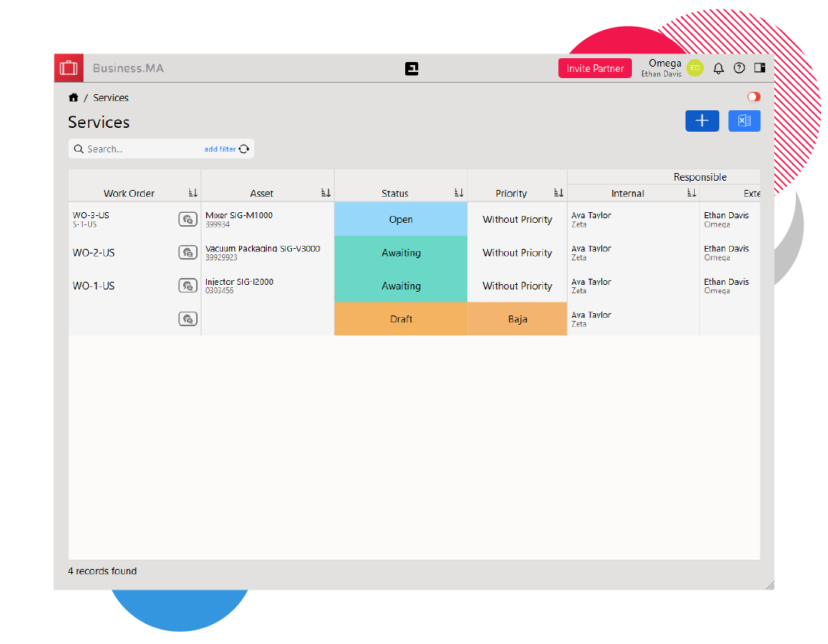Click the orange Draft status cell
The image size is (828, 644).
click(x=401, y=319)
